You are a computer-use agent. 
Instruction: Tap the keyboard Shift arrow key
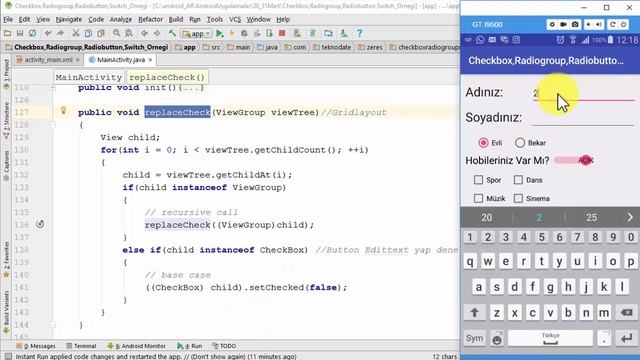click(x=474, y=313)
